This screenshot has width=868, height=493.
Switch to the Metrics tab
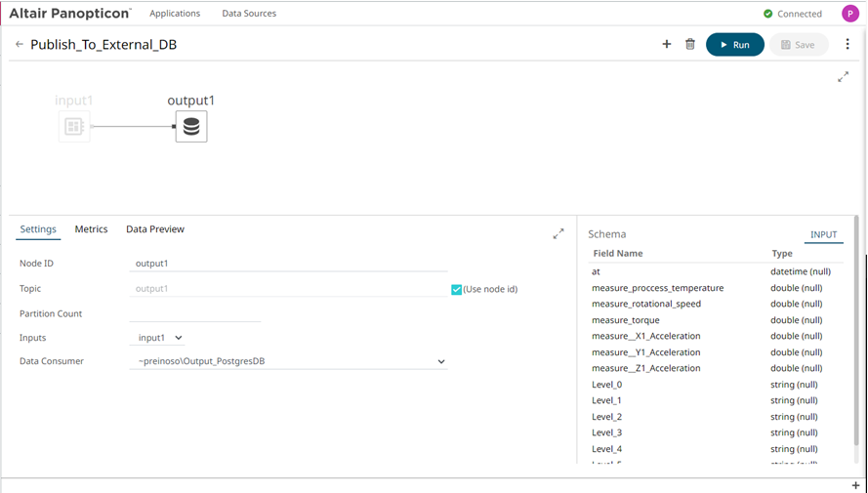click(91, 229)
